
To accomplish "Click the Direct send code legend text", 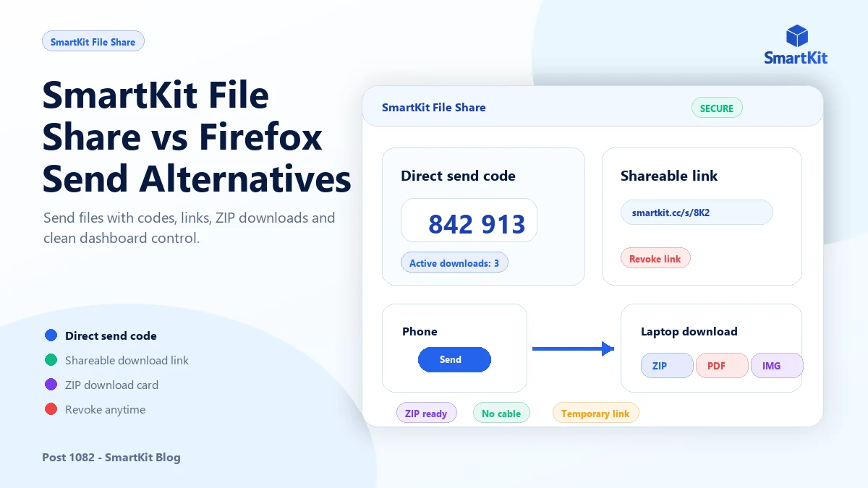I will pyautogui.click(x=111, y=335).
